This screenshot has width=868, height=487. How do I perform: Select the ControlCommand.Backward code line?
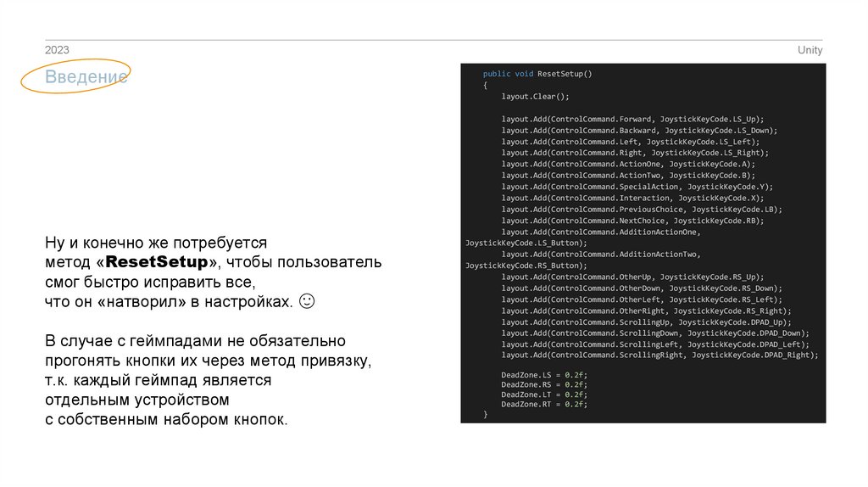tap(638, 131)
